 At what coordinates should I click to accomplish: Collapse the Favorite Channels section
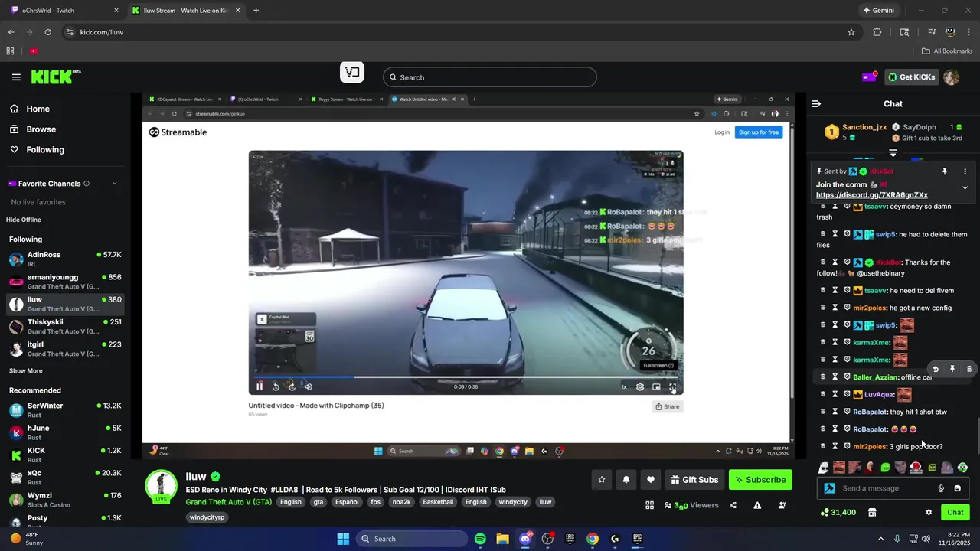115,184
